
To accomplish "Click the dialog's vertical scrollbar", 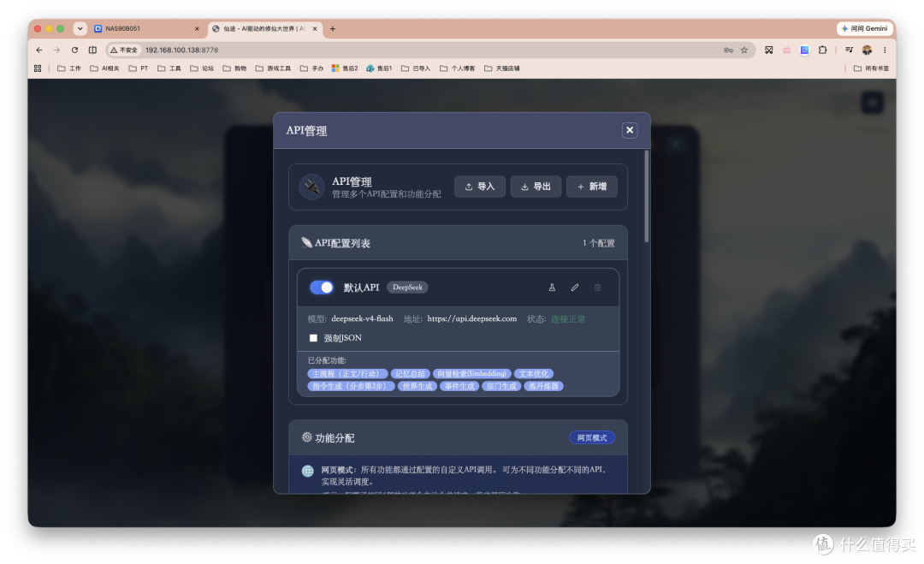I will coord(647,196).
